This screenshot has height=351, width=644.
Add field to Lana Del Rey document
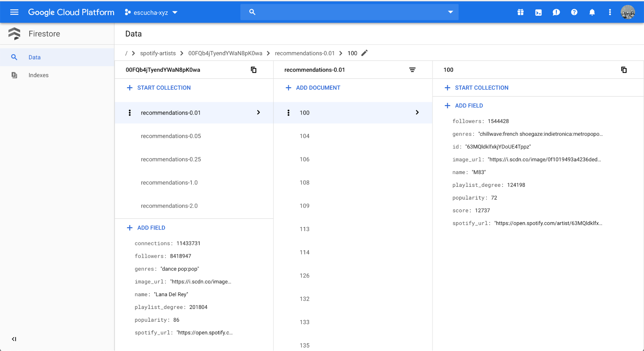pyautogui.click(x=146, y=228)
